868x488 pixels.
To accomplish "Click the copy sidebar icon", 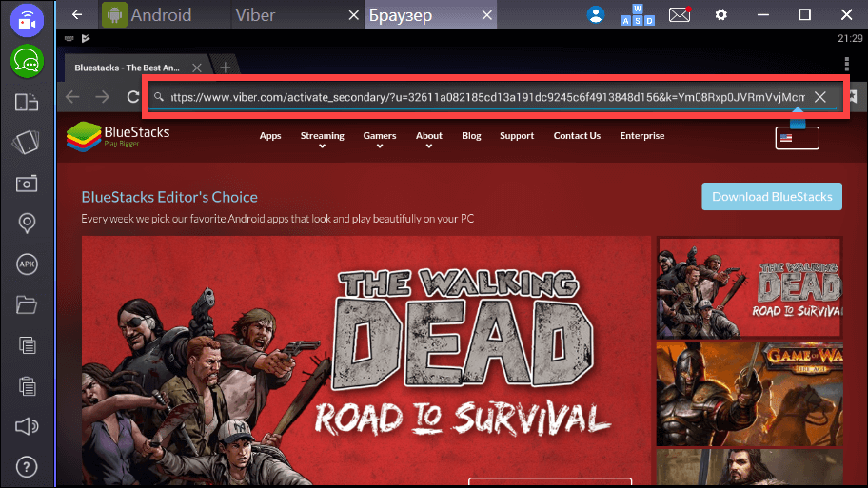I will (27, 345).
